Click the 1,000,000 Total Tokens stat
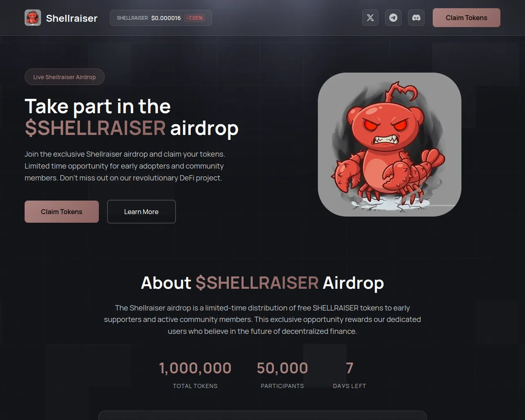 (195, 374)
